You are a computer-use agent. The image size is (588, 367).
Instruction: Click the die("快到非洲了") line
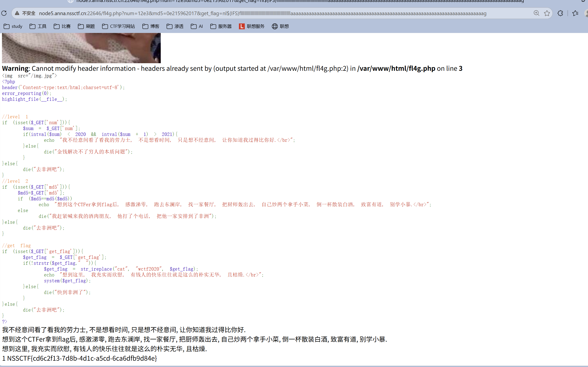pos(67,292)
